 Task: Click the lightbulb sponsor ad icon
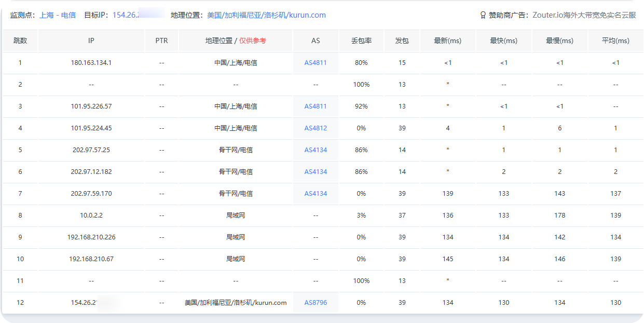[x=483, y=15]
